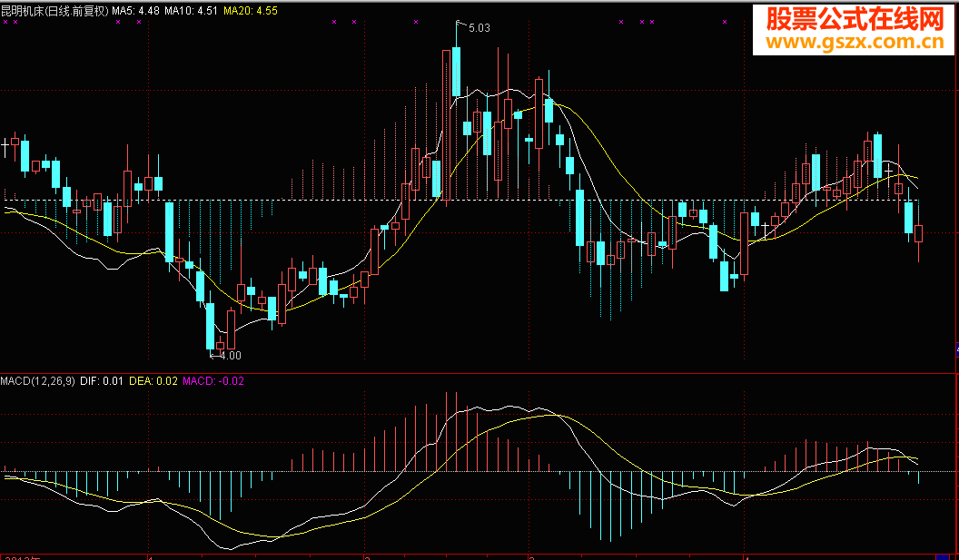Click the rightmost magenta x marker near the banner

pyautogui.click(x=725, y=22)
